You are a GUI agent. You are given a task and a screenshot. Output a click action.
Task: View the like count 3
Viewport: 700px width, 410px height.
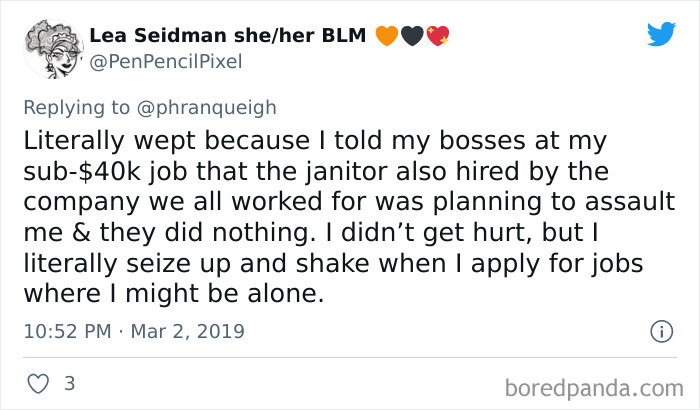(70, 383)
